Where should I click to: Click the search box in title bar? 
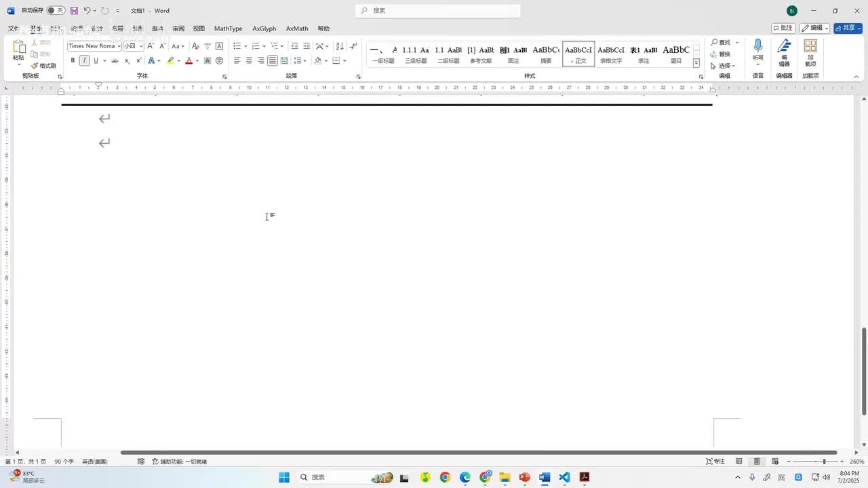pyautogui.click(x=438, y=11)
